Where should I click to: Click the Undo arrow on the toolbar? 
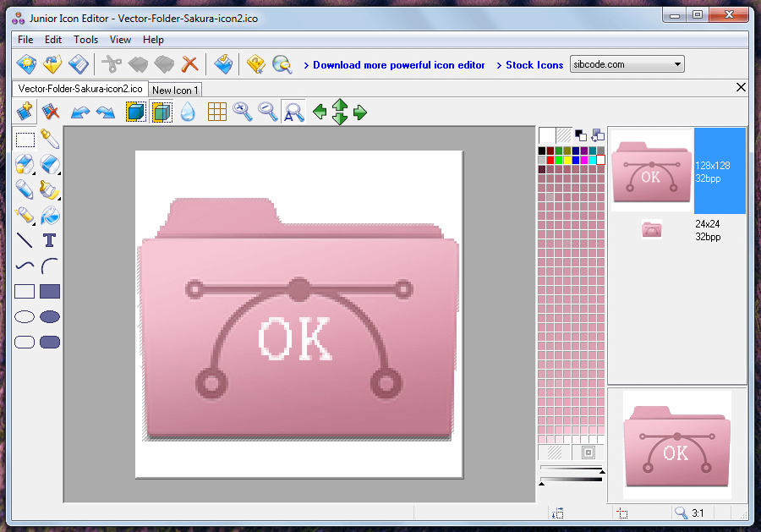click(79, 111)
